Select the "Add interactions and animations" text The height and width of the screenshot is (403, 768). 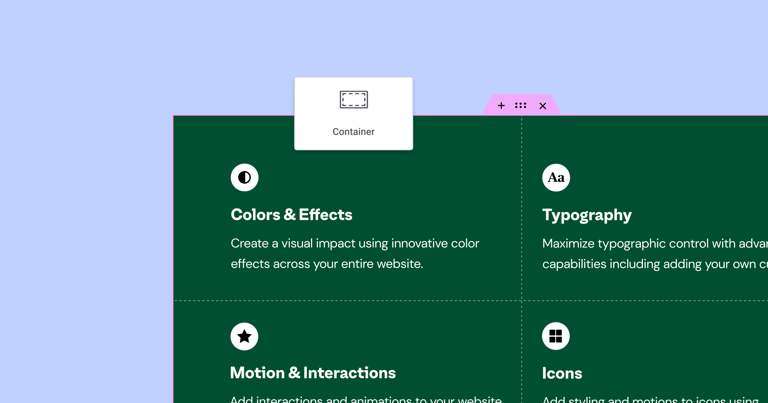[365, 399]
